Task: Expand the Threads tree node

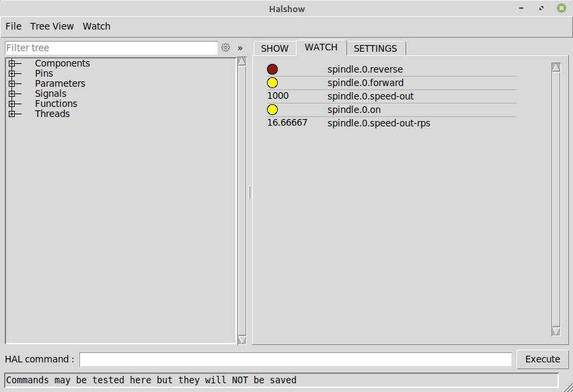Action: [x=12, y=114]
